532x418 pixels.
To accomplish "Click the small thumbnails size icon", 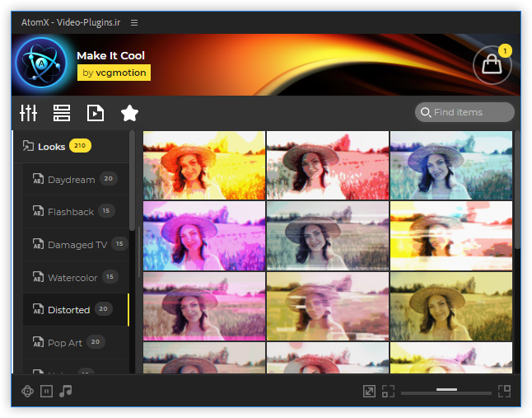I will [x=388, y=391].
